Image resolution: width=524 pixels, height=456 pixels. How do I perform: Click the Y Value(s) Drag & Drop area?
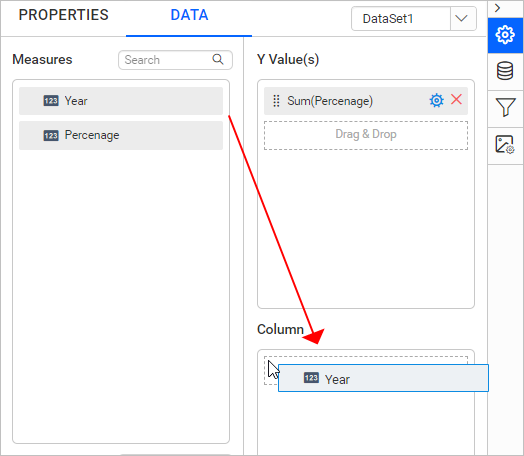(x=366, y=135)
